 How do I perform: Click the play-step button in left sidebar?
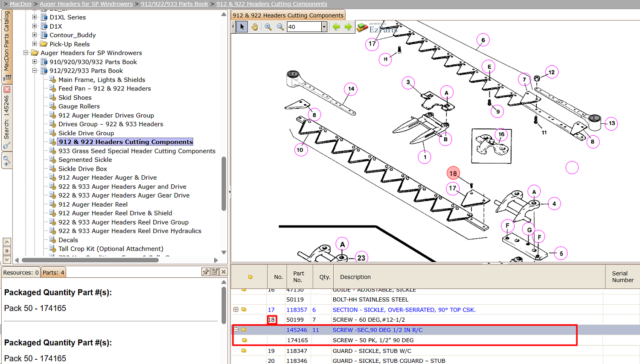7,251
